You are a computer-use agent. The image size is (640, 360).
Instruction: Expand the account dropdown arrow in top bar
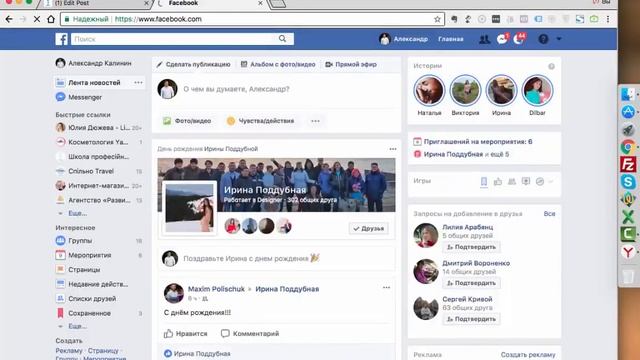coord(559,39)
